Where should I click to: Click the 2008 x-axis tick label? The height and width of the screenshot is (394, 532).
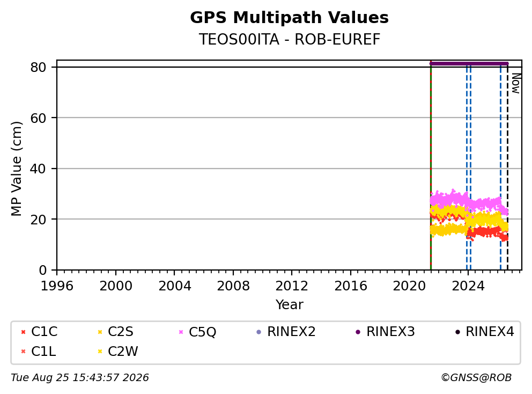tap(233, 286)
